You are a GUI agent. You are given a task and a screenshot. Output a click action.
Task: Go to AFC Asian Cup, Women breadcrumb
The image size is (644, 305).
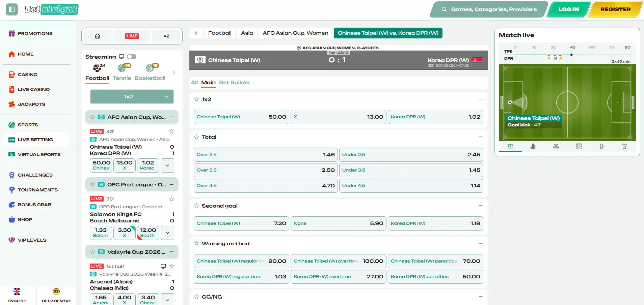295,33
